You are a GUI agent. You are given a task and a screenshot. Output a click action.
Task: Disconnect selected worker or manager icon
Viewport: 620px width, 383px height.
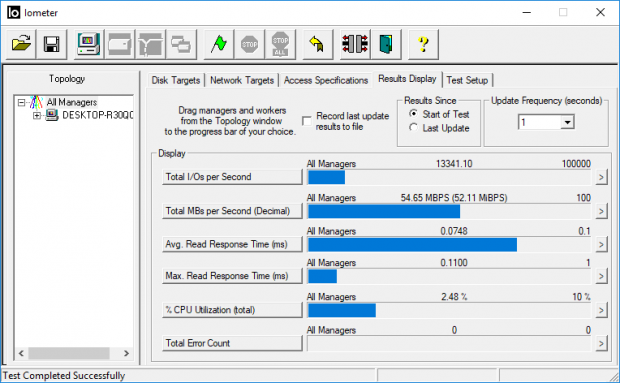click(x=355, y=44)
